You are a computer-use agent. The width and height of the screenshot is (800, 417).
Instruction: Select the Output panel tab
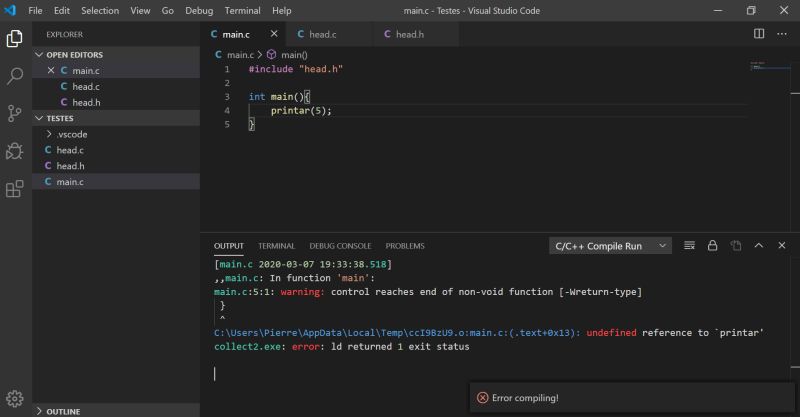229,246
